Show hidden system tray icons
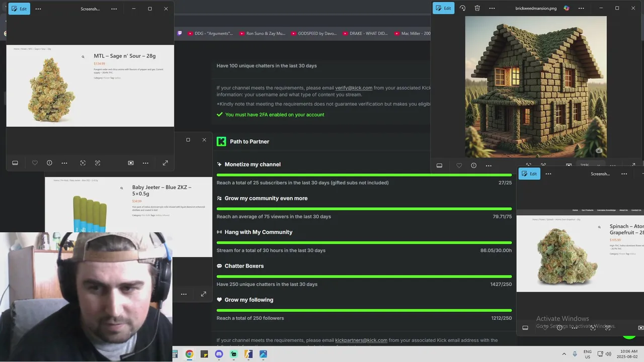This screenshot has width=644, height=362. [563, 354]
